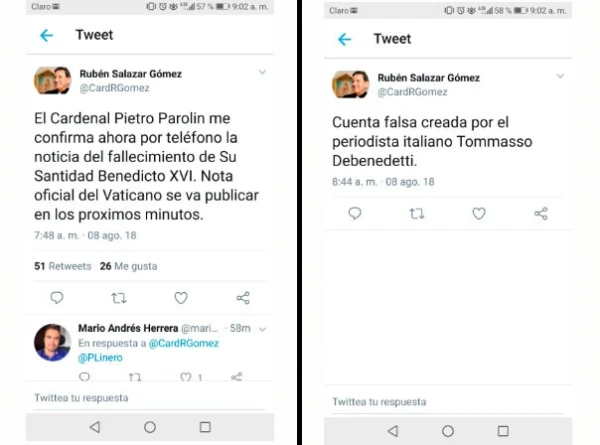Image resolution: width=600 pixels, height=445 pixels.
Task: Retweet the Benedicto XVI death tweet
Action: pos(119,297)
